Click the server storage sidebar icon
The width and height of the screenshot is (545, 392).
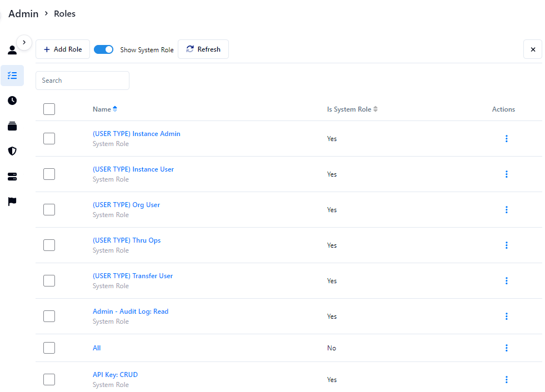[12, 177]
